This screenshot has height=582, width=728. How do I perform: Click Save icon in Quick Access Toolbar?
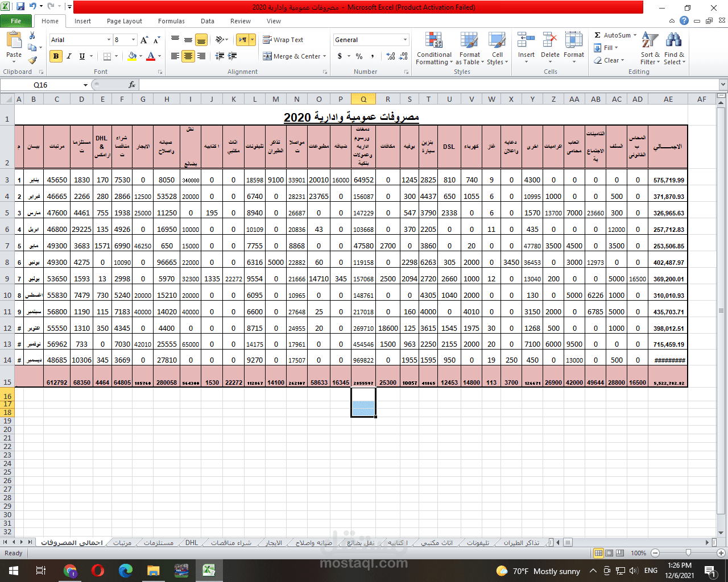20,7
